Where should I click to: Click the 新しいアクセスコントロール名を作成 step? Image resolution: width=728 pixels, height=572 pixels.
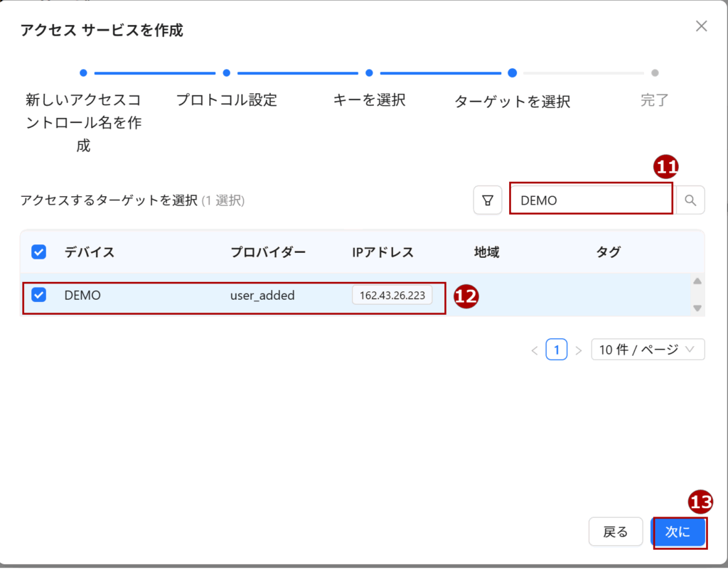click(x=83, y=122)
